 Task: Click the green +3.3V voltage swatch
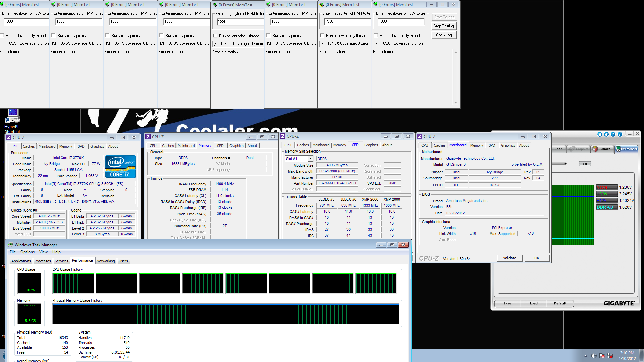coord(606,194)
